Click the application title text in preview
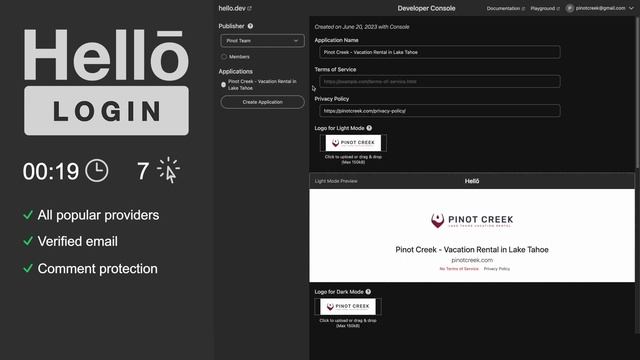This screenshot has width=640, height=360. tap(472, 250)
